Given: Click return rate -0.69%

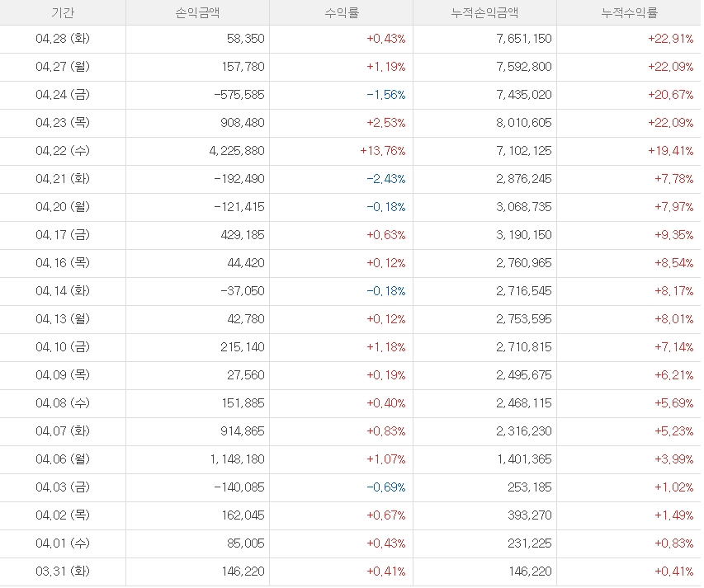Looking at the screenshot, I should pos(386,487).
